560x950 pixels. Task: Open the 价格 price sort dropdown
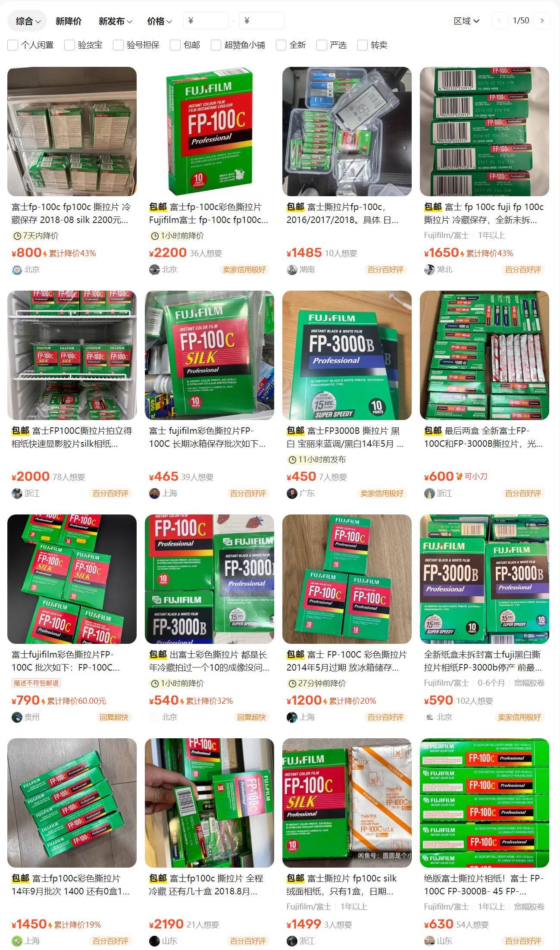pos(160,21)
